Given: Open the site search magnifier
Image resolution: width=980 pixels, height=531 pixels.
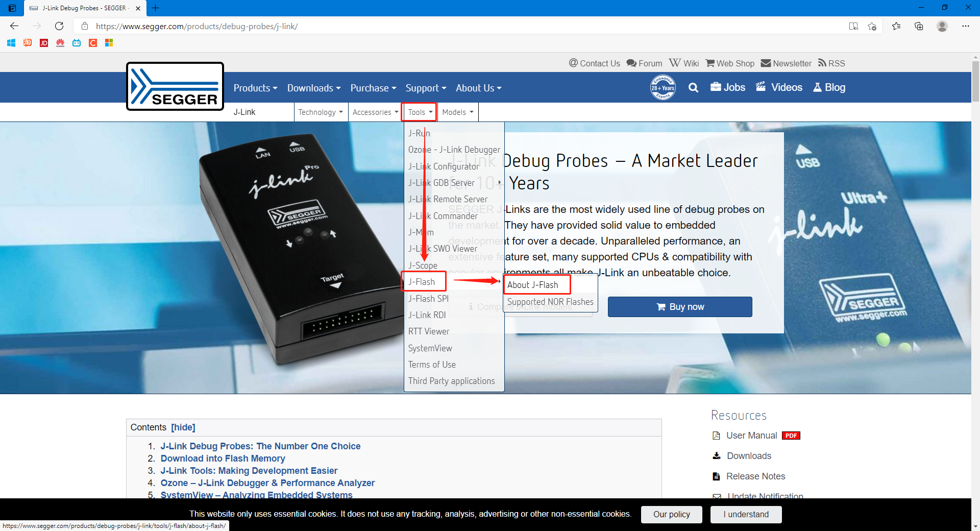Looking at the screenshot, I should coord(693,87).
